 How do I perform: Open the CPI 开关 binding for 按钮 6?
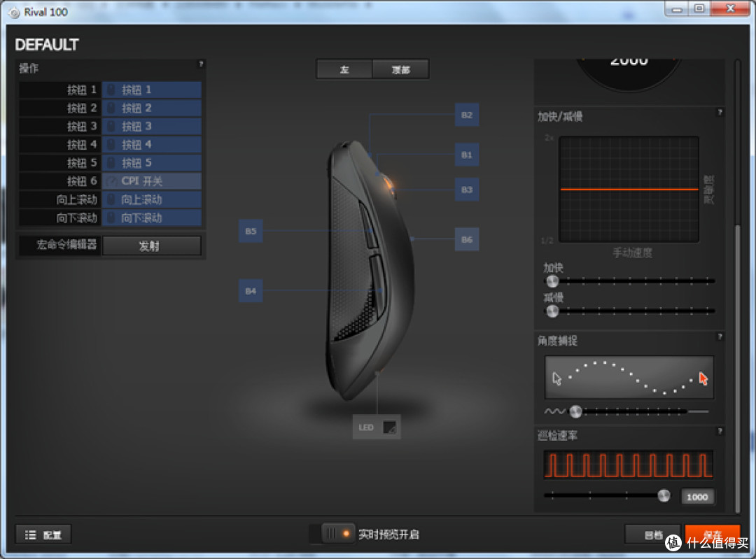(151, 181)
